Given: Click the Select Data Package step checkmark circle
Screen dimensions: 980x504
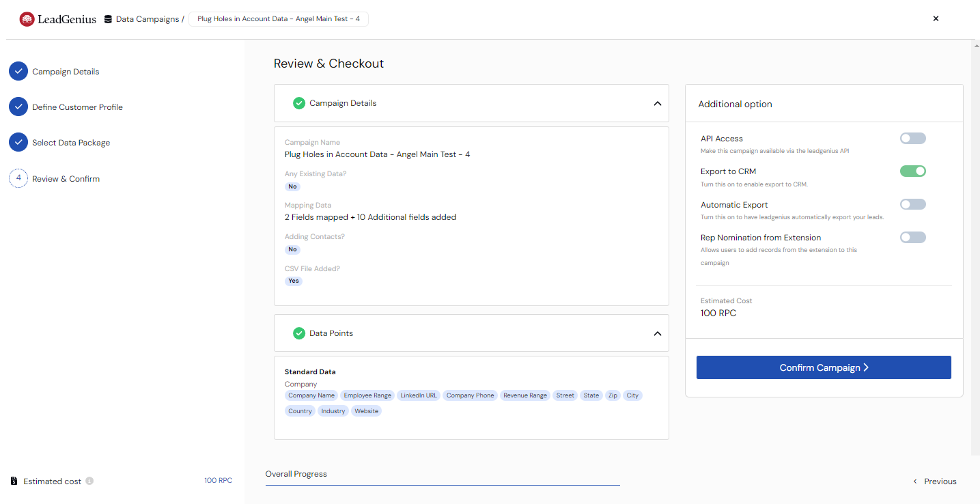Looking at the screenshot, I should (18, 142).
